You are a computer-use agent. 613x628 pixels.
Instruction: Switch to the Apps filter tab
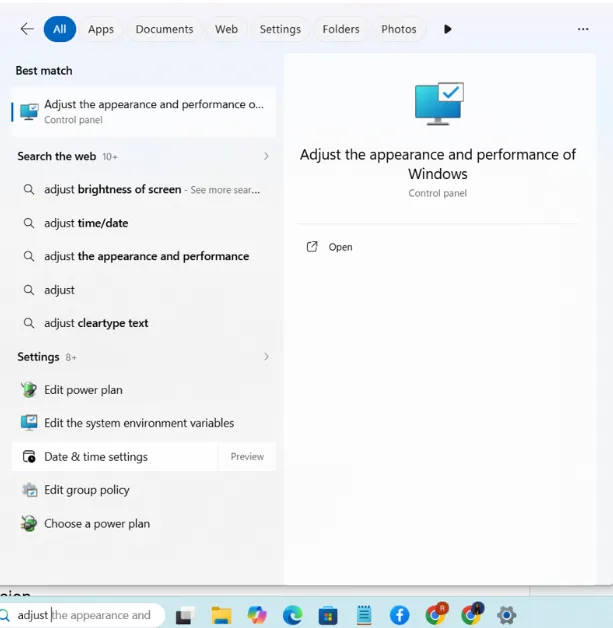tap(101, 29)
